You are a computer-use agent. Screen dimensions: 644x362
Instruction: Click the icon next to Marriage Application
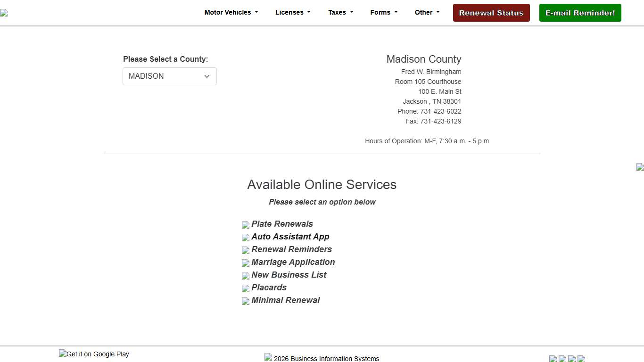click(x=245, y=263)
